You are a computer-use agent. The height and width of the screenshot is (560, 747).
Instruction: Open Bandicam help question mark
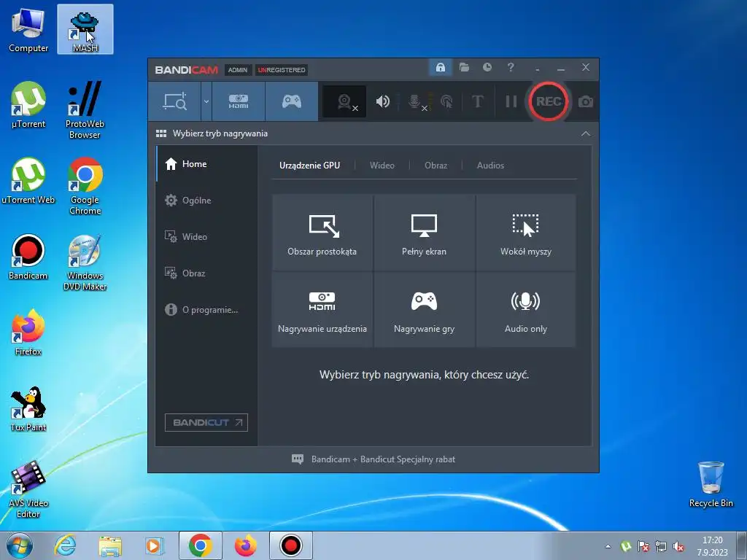(x=511, y=68)
